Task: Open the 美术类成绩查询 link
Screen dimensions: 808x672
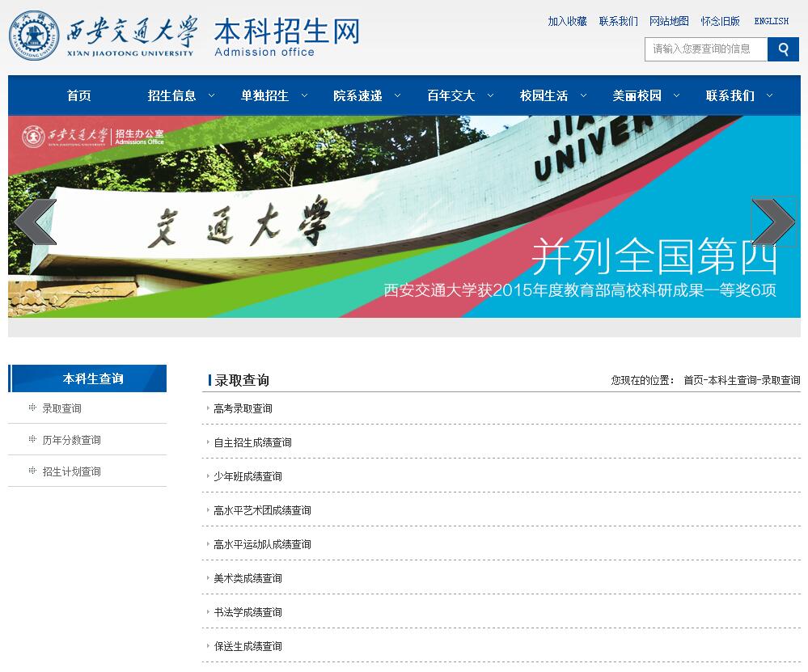Action: pyautogui.click(x=247, y=579)
